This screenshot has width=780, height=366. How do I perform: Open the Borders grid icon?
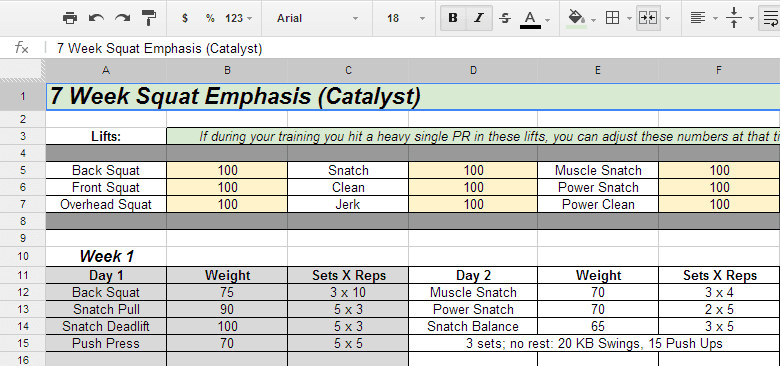click(x=612, y=18)
